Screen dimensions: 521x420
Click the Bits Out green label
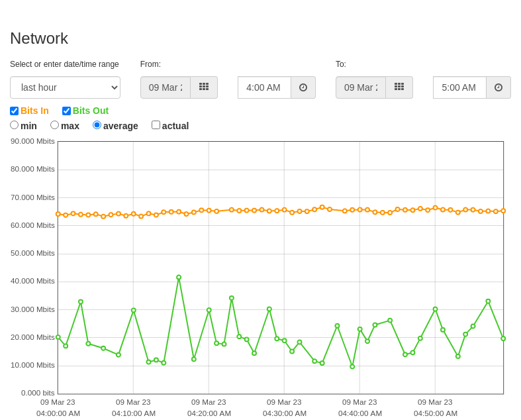(91, 111)
